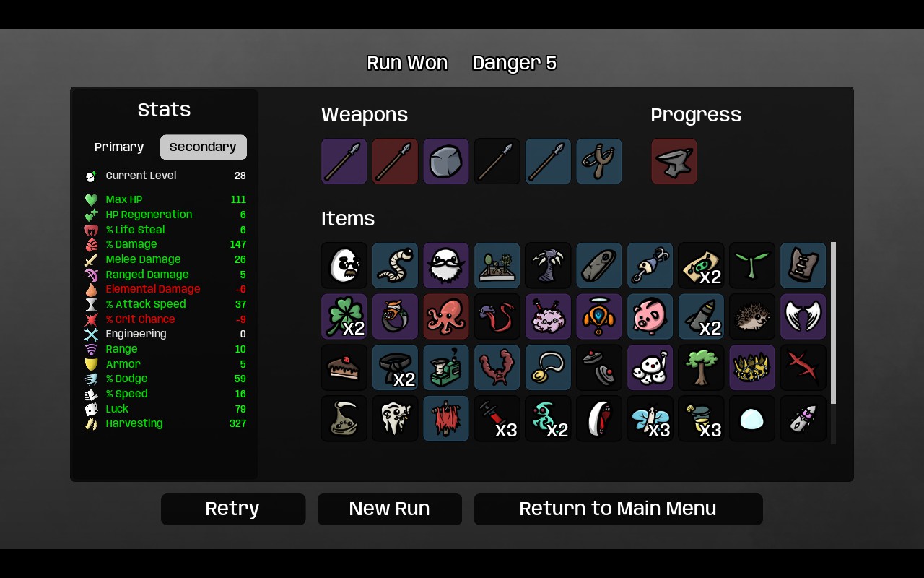The width and height of the screenshot is (924, 578).
Task: Select the white angel wings item
Action: 803,316
